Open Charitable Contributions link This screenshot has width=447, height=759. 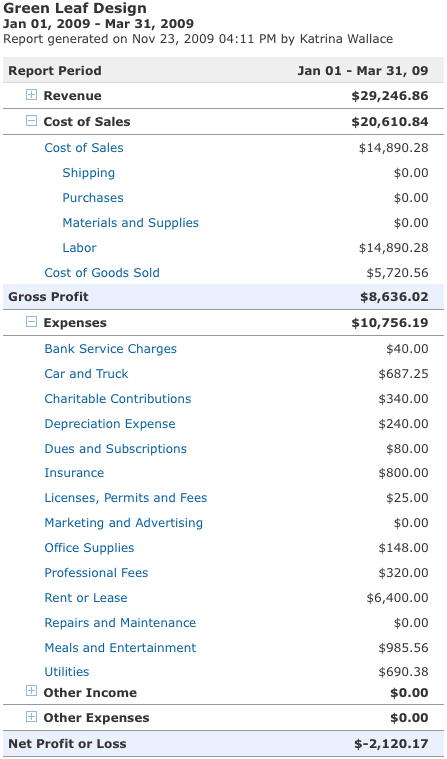[x=118, y=398]
